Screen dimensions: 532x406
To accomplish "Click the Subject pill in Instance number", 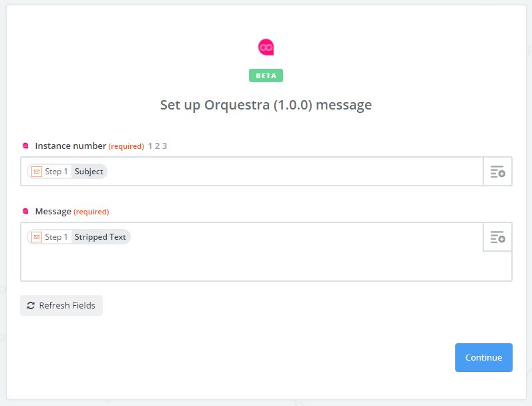I will (67, 172).
